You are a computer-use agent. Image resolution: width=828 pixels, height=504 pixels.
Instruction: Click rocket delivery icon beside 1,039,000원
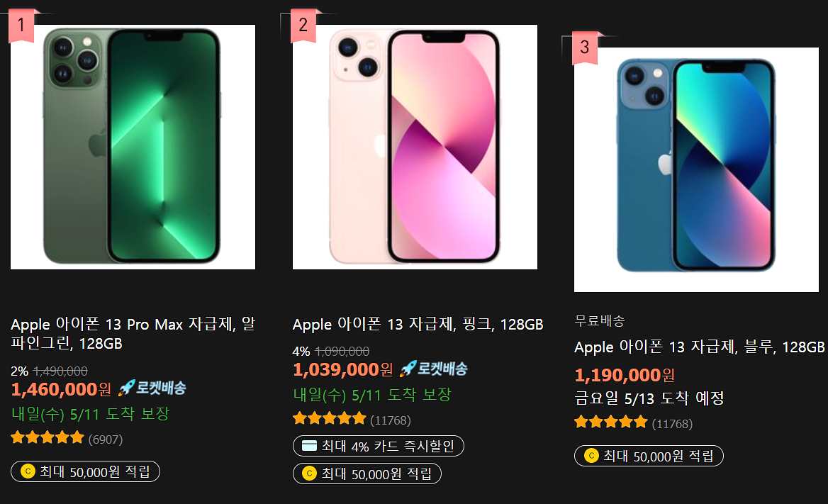pyautogui.click(x=433, y=368)
